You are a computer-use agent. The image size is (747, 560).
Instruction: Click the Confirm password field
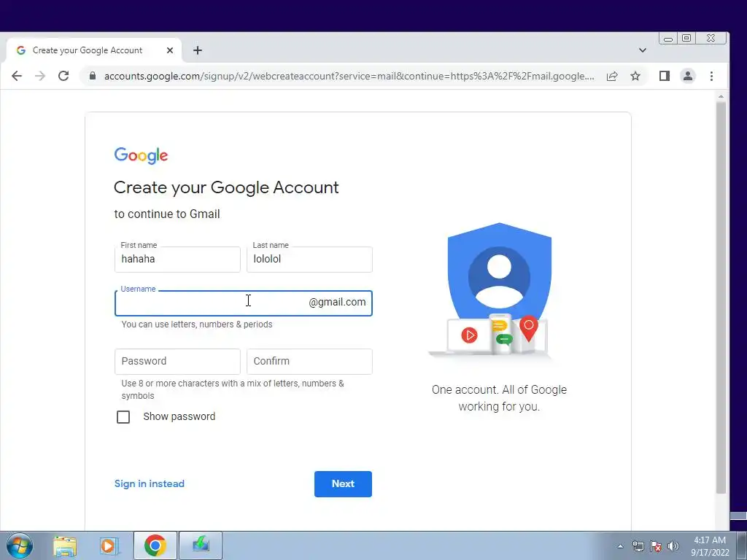[x=309, y=362]
